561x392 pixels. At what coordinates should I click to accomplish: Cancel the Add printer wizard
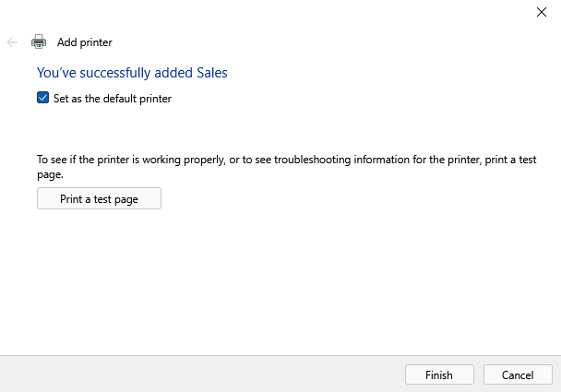click(518, 374)
